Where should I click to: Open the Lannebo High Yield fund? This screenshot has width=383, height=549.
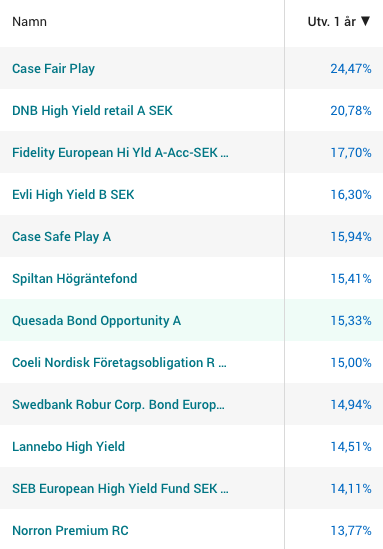[x=69, y=447]
